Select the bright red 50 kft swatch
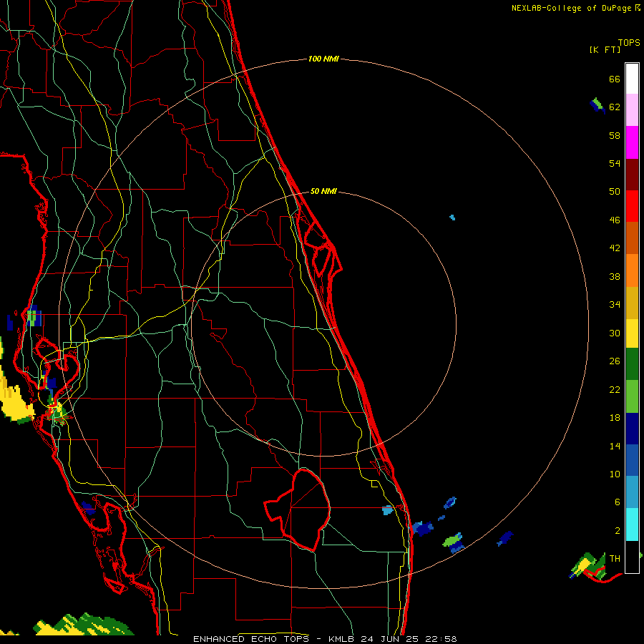Screen dimensions: 644x644 (x=632, y=206)
